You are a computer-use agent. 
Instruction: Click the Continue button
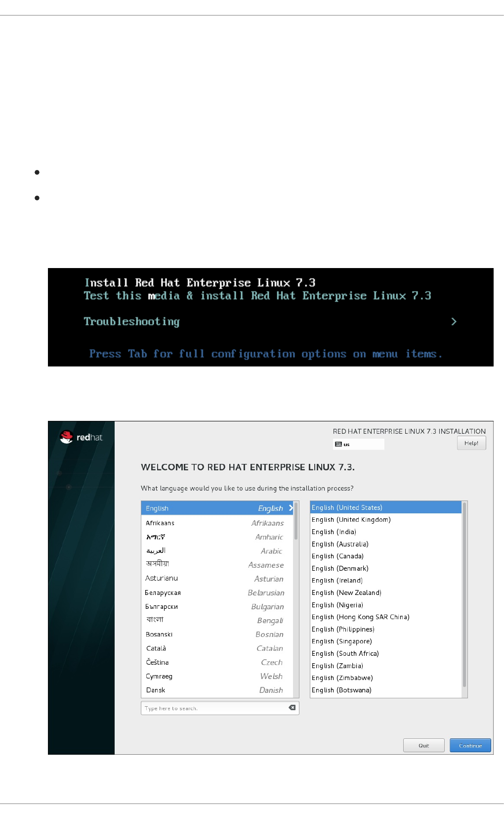[470, 745]
